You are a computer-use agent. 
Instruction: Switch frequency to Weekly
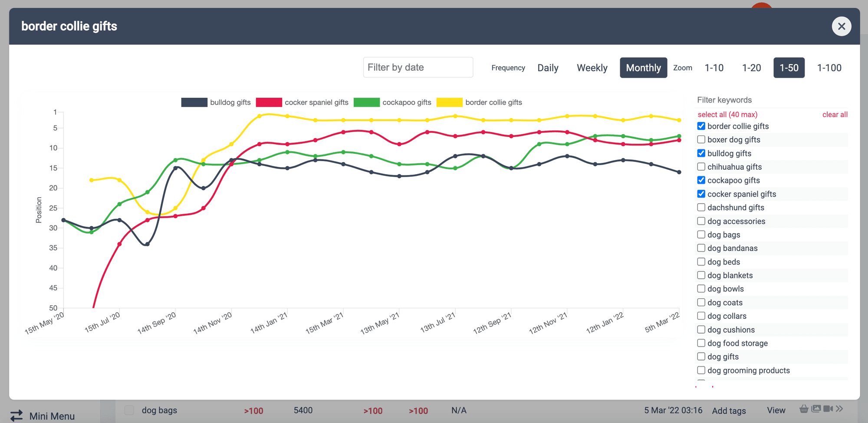pyautogui.click(x=592, y=68)
